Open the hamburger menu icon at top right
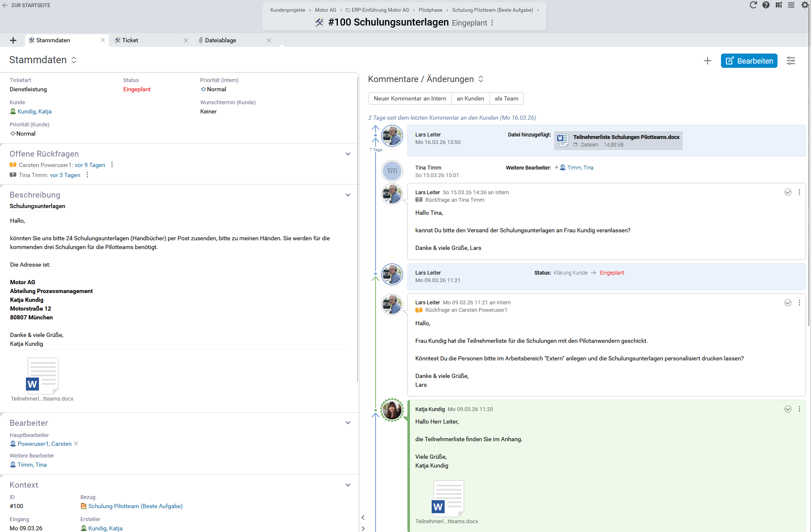Viewport: 811px width, 532px height. click(x=791, y=5)
